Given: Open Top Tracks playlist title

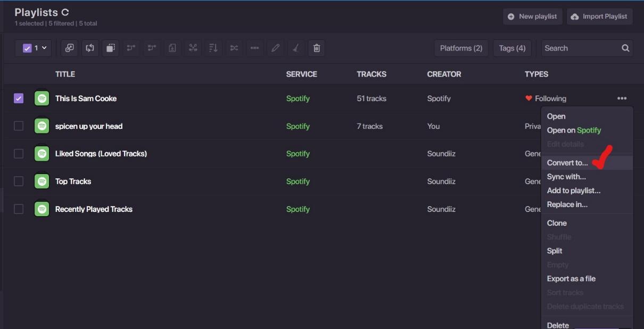Looking at the screenshot, I should (x=73, y=182).
